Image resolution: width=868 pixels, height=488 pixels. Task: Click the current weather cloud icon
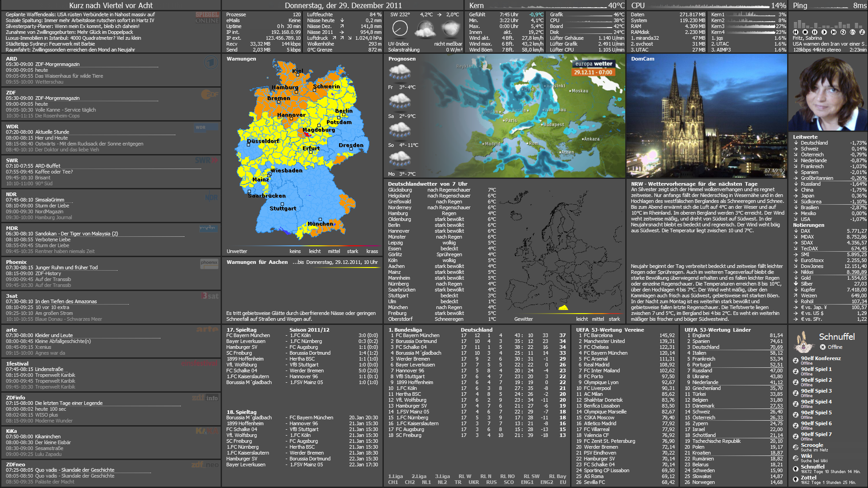tap(425, 30)
